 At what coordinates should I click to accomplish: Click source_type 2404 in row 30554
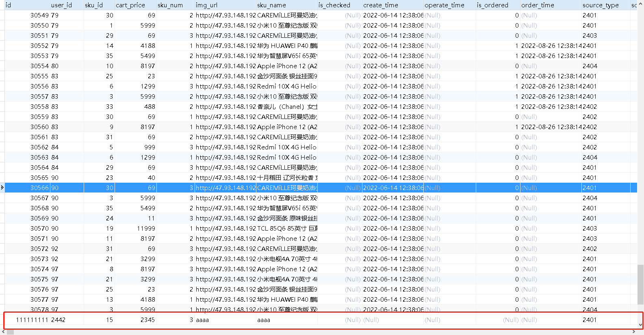pos(606,66)
